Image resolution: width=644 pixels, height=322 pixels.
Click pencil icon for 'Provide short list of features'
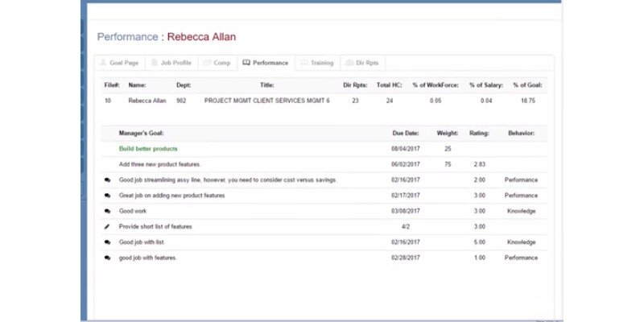pos(108,227)
